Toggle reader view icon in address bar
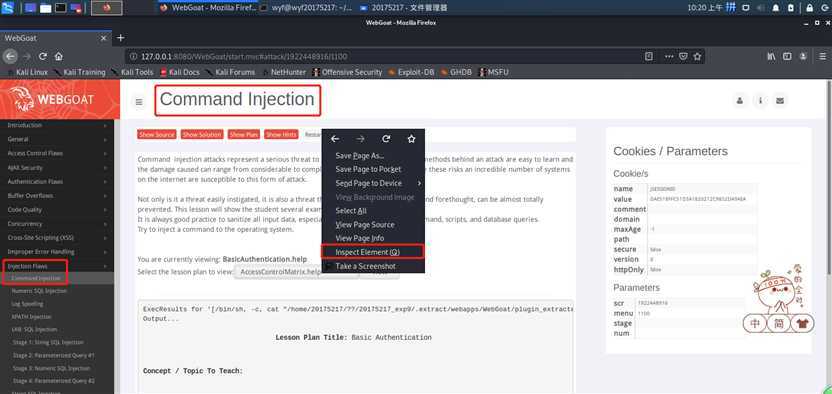 [x=648, y=56]
